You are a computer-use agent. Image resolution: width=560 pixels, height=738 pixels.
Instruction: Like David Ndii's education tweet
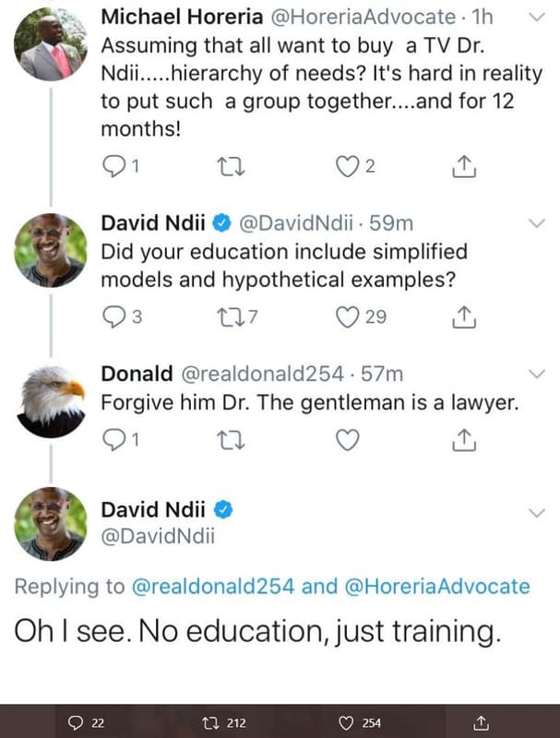point(347,317)
